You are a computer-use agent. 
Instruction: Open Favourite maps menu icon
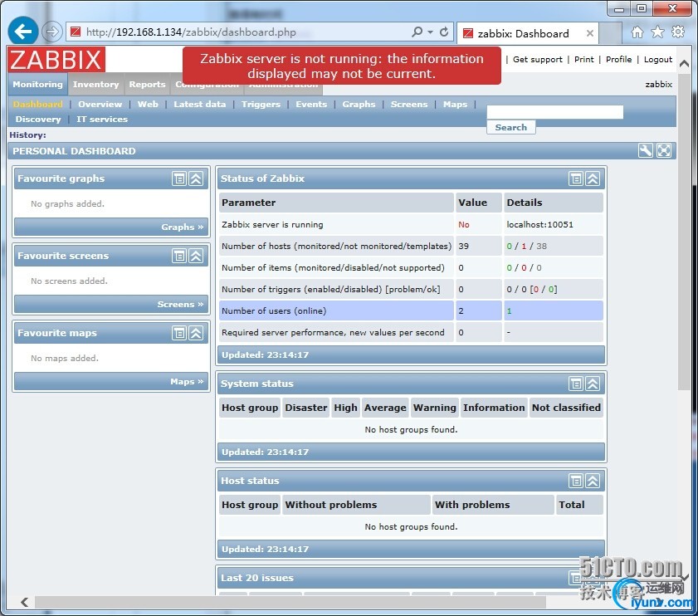(x=179, y=333)
